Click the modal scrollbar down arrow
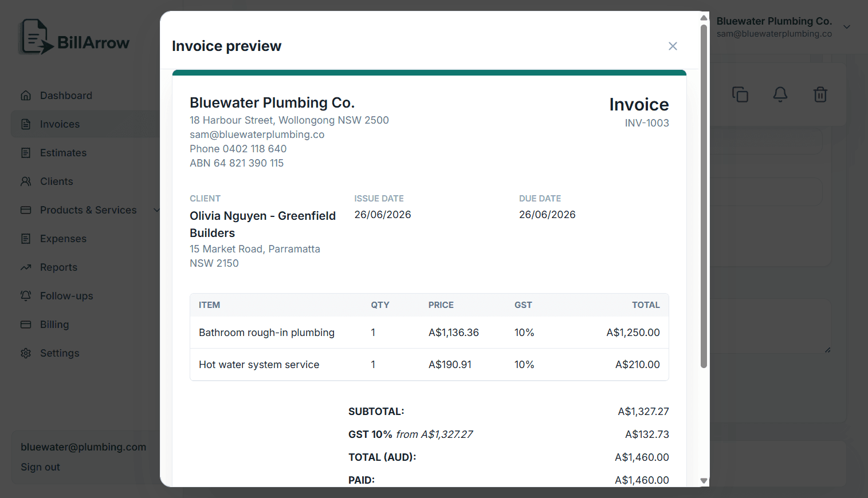Viewport: 868px width, 498px height. tap(704, 481)
